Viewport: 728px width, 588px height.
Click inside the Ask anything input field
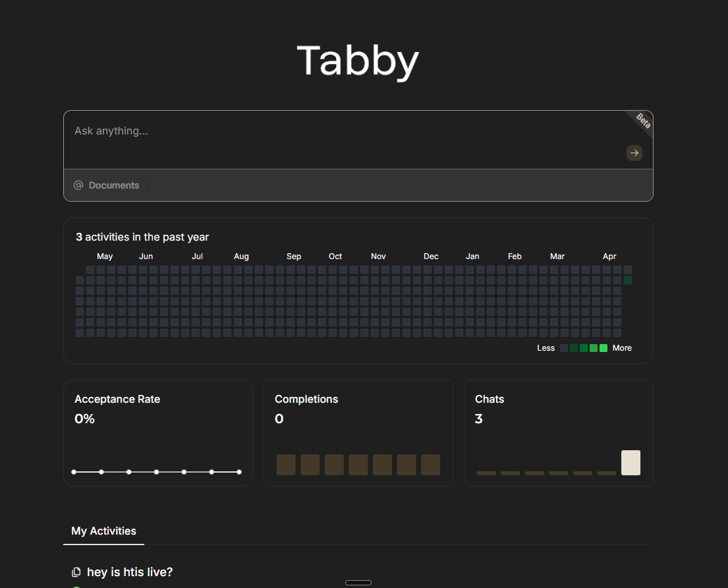tap(264, 131)
